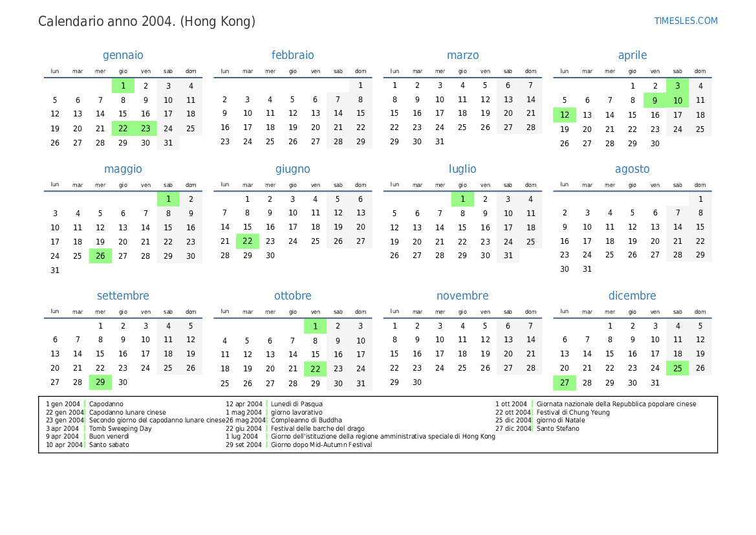Image resolution: width=756 pixels, height=535 pixels.
Task: Click the aprile month heading
Action: coord(632,56)
